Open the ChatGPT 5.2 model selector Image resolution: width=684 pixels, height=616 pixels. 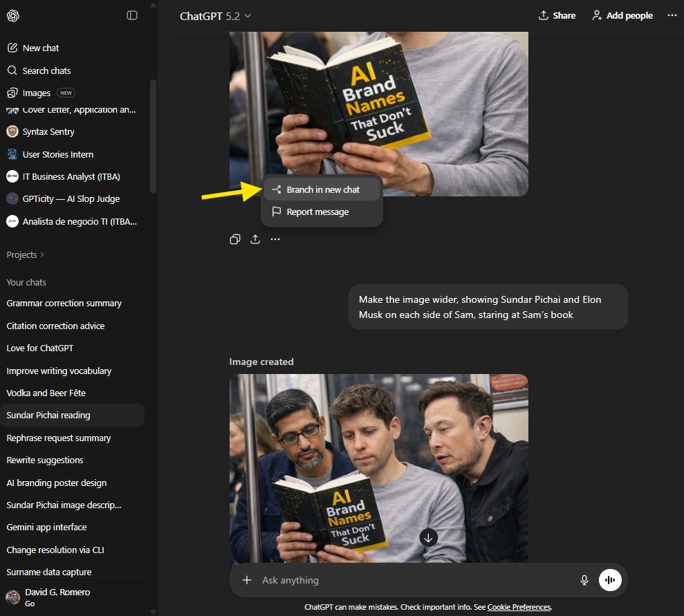[215, 15]
